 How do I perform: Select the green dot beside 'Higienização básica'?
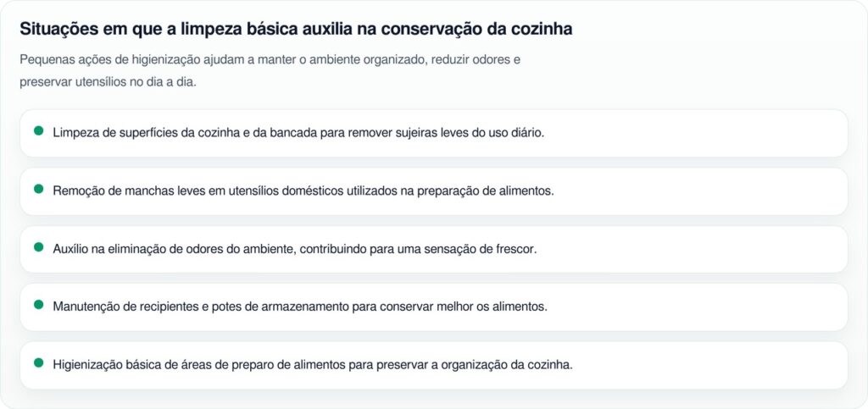[x=38, y=362]
